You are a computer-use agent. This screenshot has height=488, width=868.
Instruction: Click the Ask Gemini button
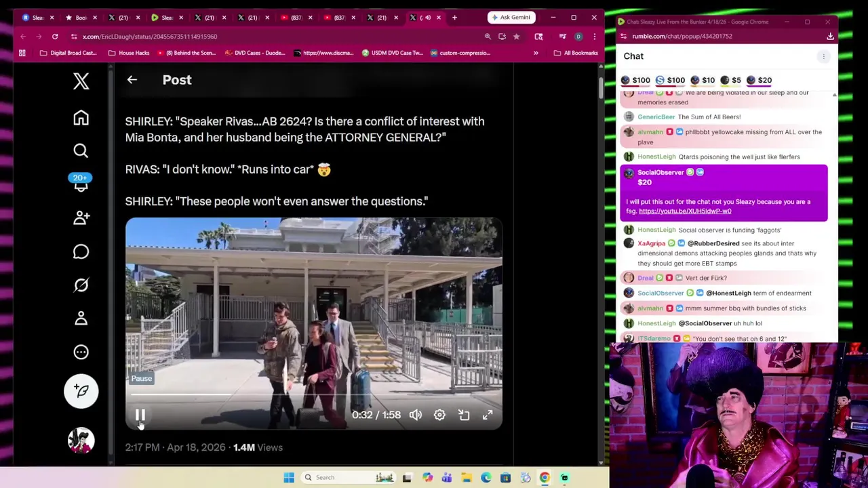pos(511,17)
